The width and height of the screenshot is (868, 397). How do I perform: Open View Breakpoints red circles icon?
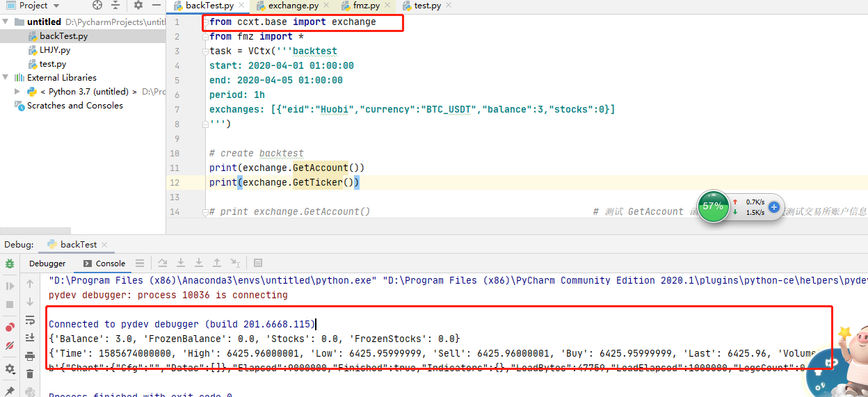pyautogui.click(x=10, y=327)
